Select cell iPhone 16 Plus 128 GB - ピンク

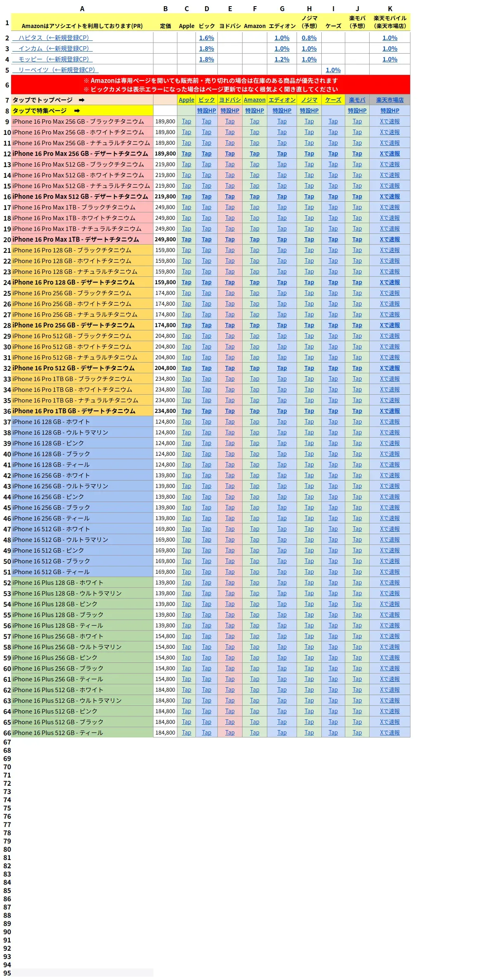pos(82,604)
